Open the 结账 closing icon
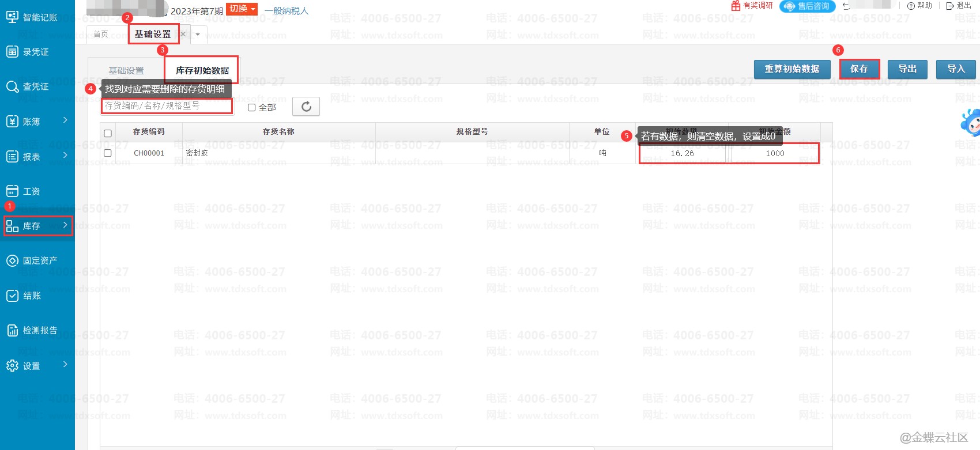The width and height of the screenshot is (980, 450). pos(12,296)
